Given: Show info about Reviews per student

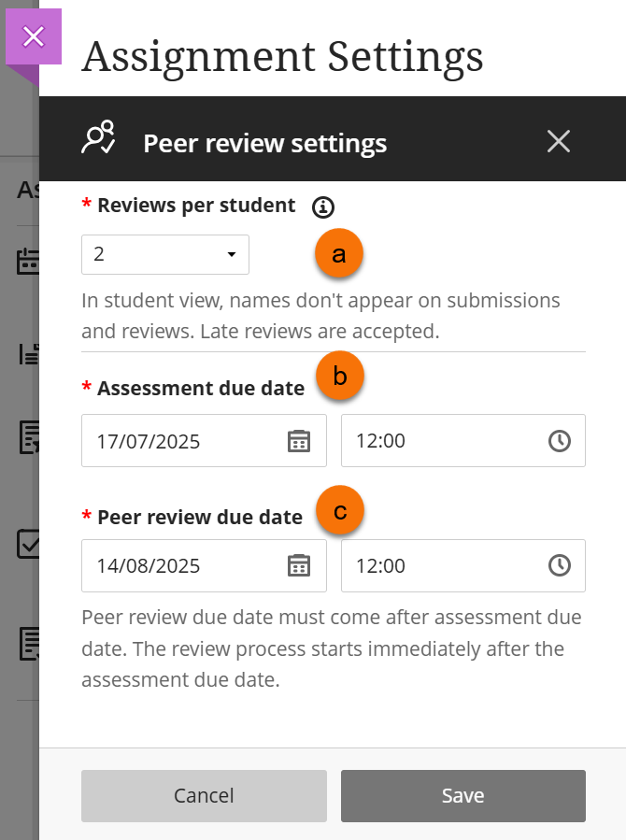Looking at the screenshot, I should [323, 206].
